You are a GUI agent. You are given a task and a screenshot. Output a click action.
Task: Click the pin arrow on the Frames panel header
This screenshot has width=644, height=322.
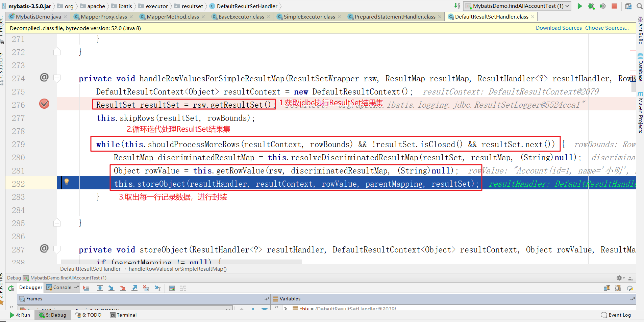pyautogui.click(x=267, y=299)
